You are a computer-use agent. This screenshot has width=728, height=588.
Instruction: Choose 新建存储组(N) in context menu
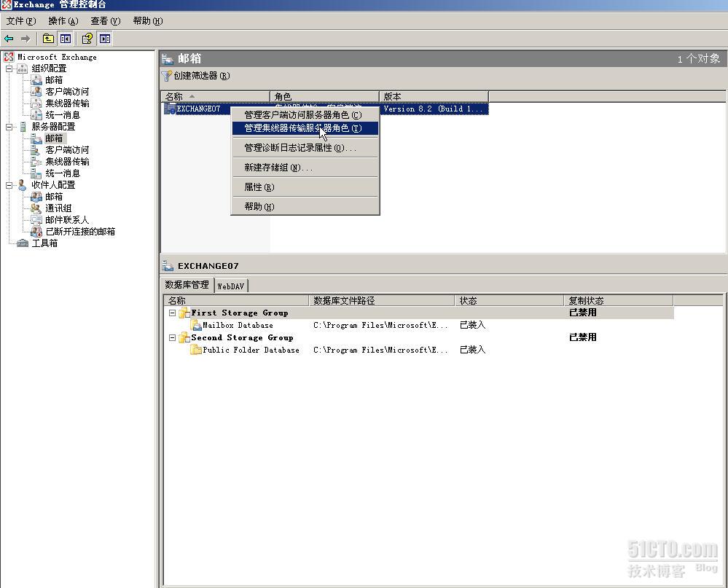tap(305, 168)
